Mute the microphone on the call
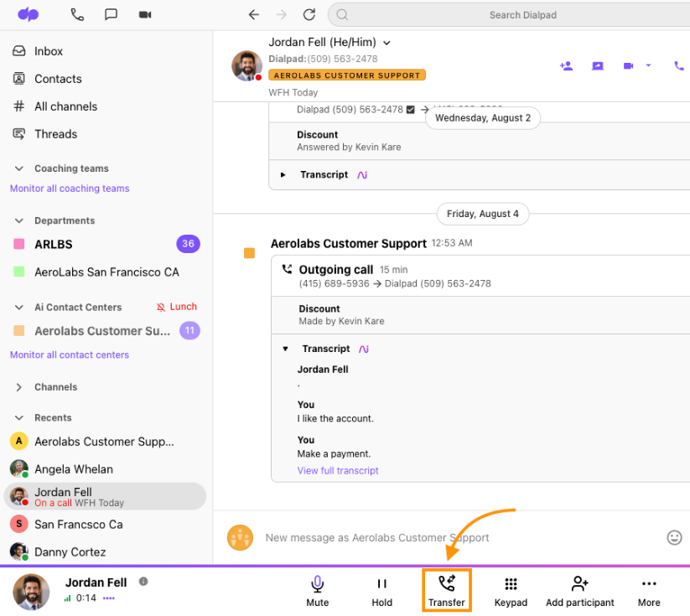Image resolution: width=690 pixels, height=616 pixels. click(x=317, y=591)
